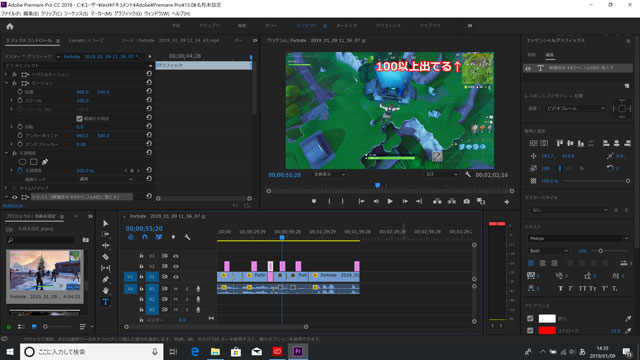Play the sequence in Program Monitor

pos(390,201)
